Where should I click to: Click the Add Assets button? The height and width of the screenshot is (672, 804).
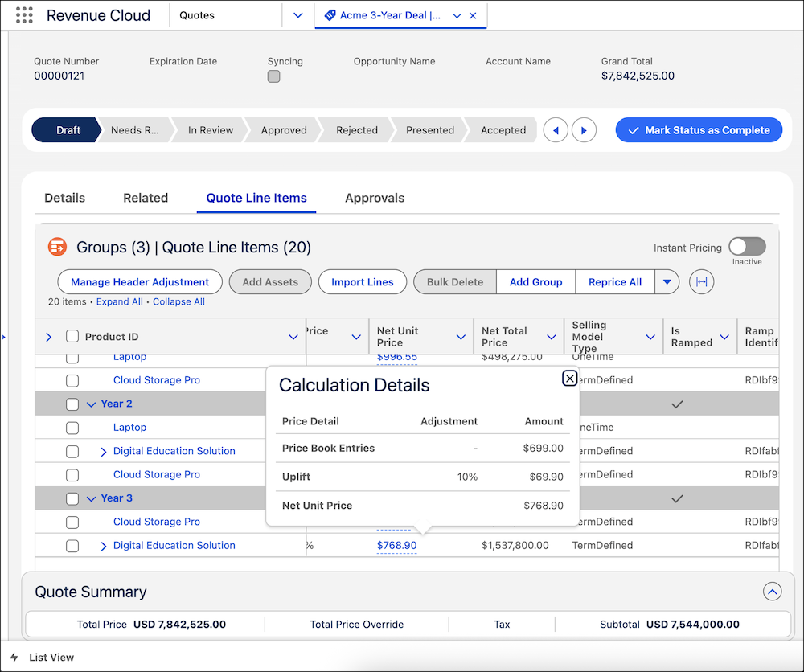pos(270,282)
